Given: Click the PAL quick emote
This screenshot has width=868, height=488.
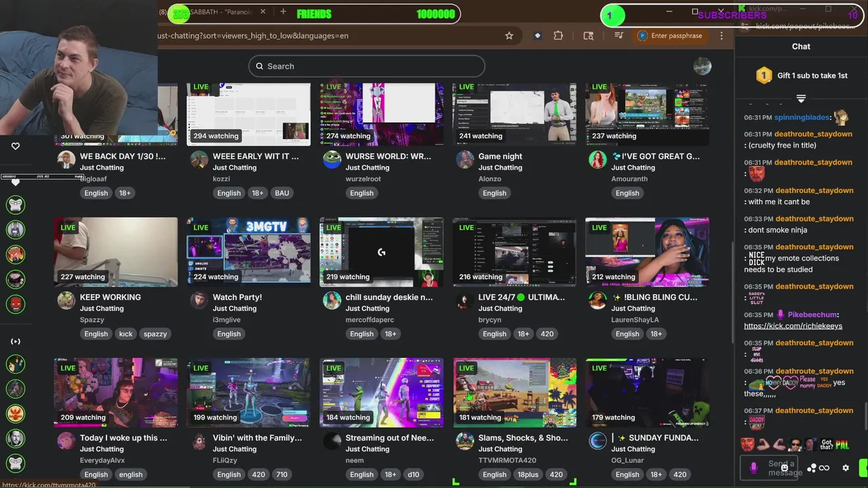Looking at the screenshot, I should pos(842,445).
